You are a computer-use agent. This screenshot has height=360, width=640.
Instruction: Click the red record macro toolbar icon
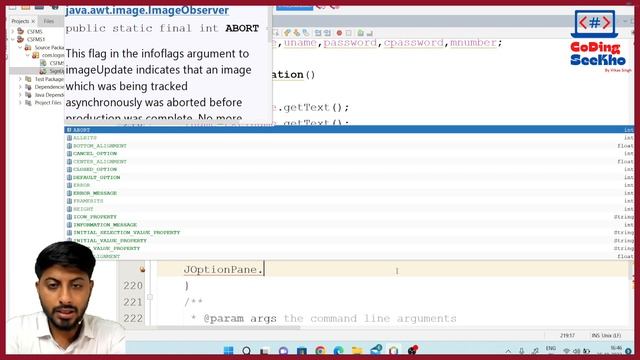(x=339, y=33)
